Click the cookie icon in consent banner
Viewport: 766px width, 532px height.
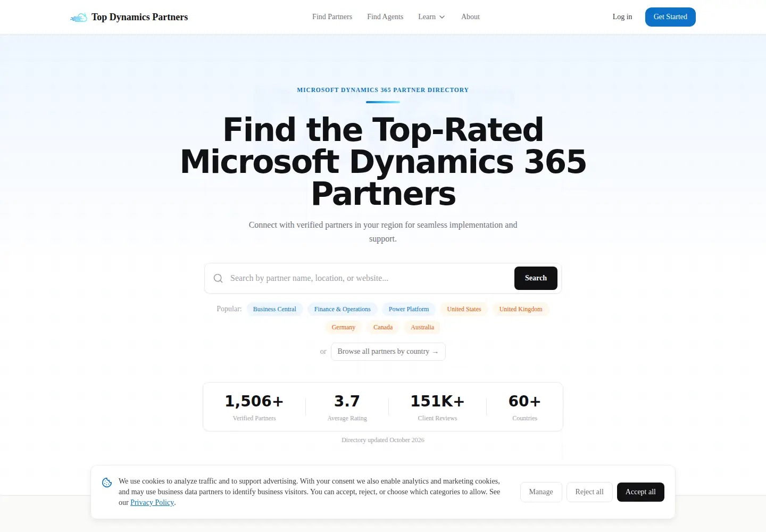click(107, 483)
